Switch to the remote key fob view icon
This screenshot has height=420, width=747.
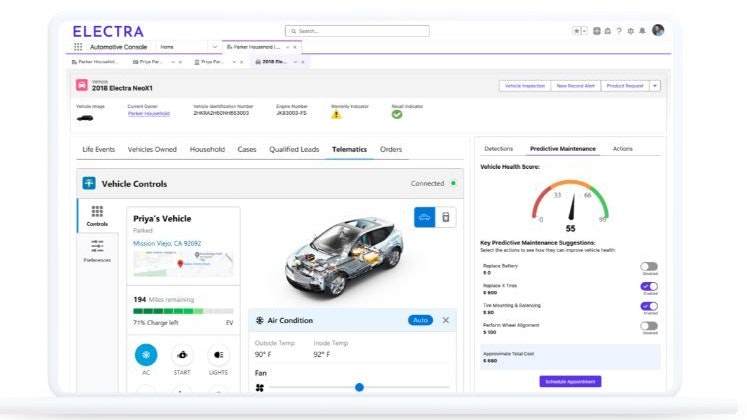445,217
